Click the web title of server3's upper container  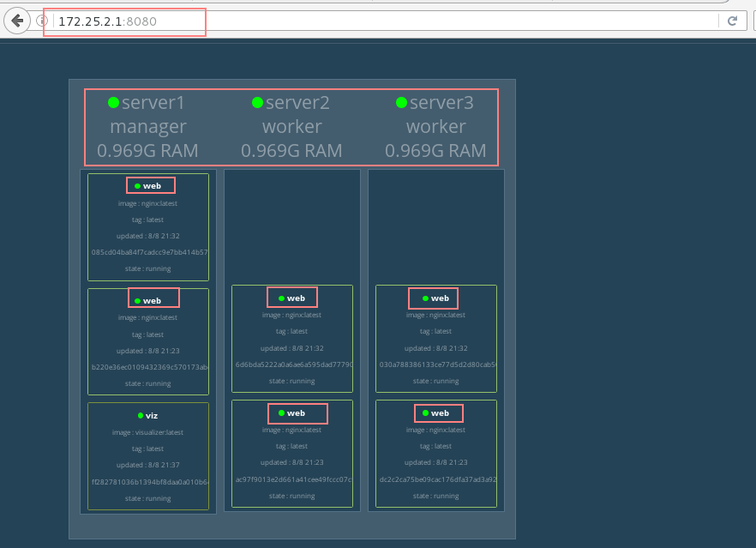[x=440, y=298]
